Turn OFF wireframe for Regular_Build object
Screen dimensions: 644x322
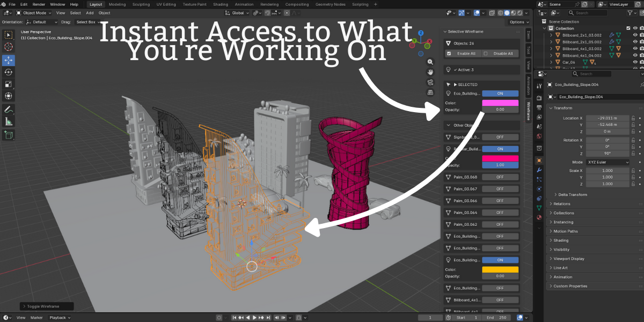click(500, 149)
